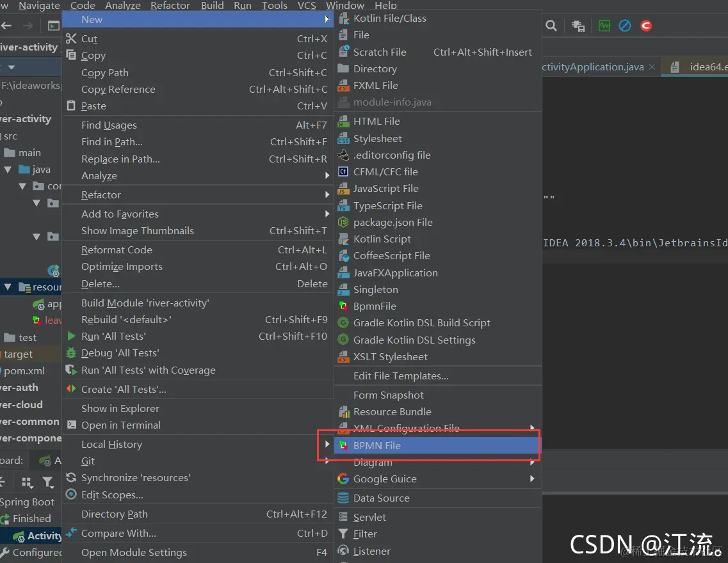
Task: Click the Gradle Kotlin DSL Build Script icon
Action: (344, 323)
